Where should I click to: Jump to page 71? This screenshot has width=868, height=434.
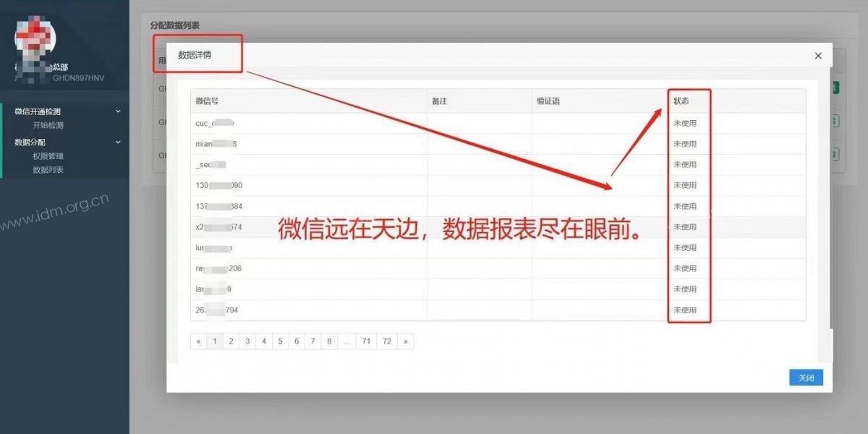367,341
